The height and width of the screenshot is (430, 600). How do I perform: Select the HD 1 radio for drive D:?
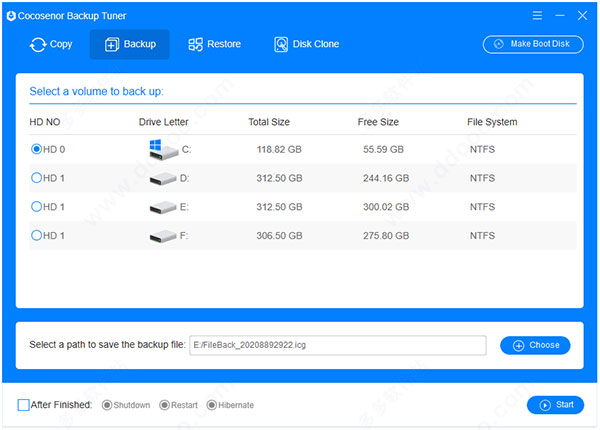click(36, 178)
